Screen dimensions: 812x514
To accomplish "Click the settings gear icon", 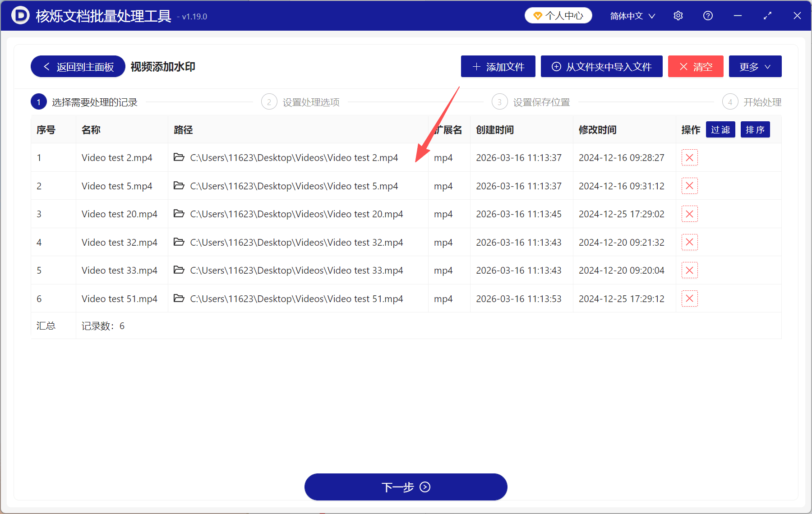I will pos(678,15).
